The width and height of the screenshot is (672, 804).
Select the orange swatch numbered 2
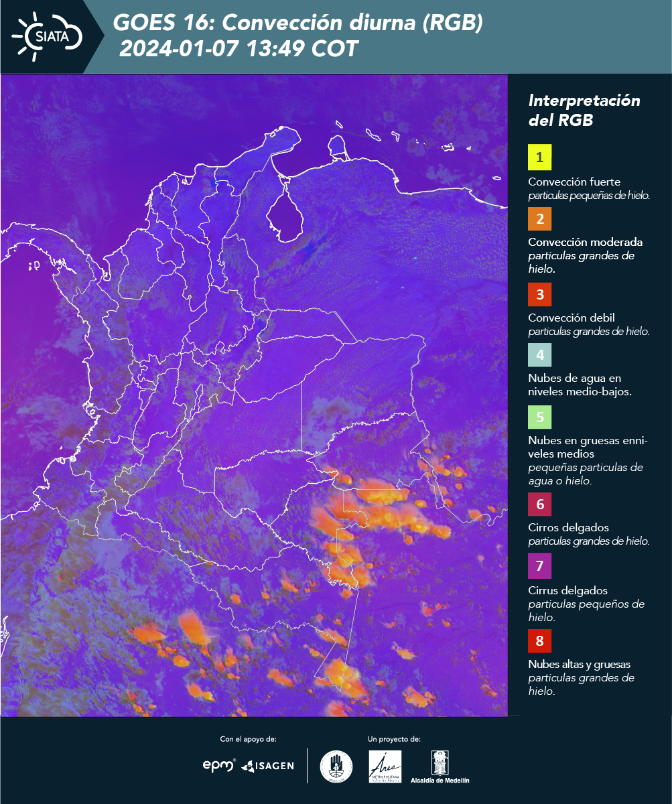click(539, 218)
